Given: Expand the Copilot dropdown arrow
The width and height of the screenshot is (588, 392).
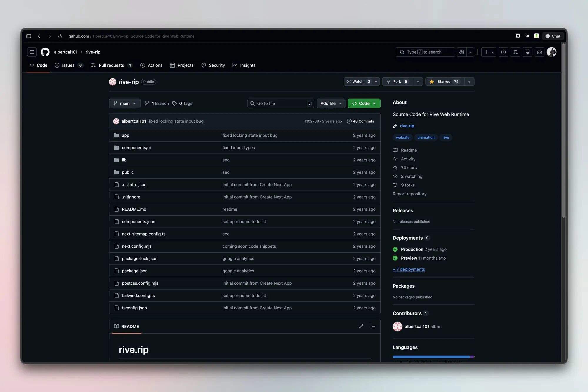Looking at the screenshot, I should pyautogui.click(x=470, y=52).
